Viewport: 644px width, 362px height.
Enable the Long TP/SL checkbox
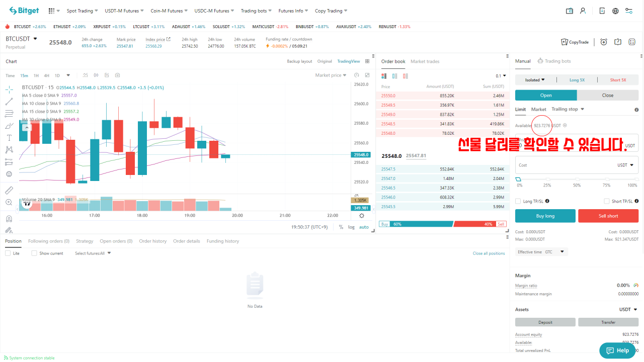point(518,201)
